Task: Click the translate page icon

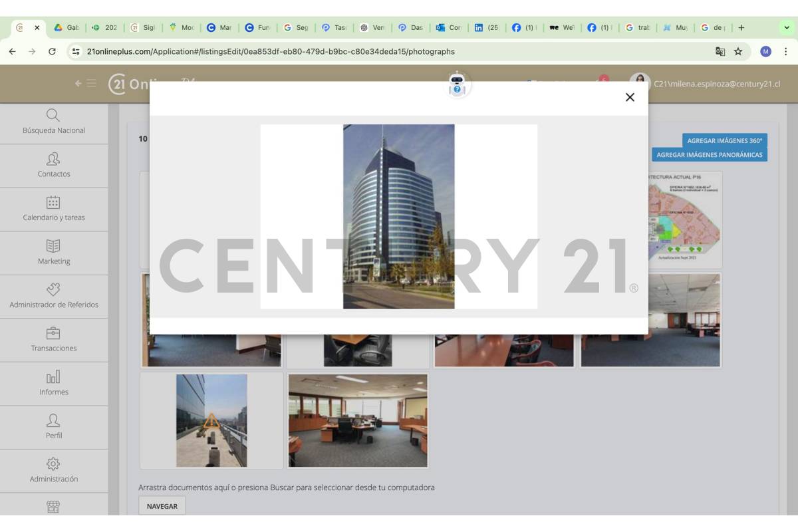Action: pyautogui.click(x=720, y=51)
